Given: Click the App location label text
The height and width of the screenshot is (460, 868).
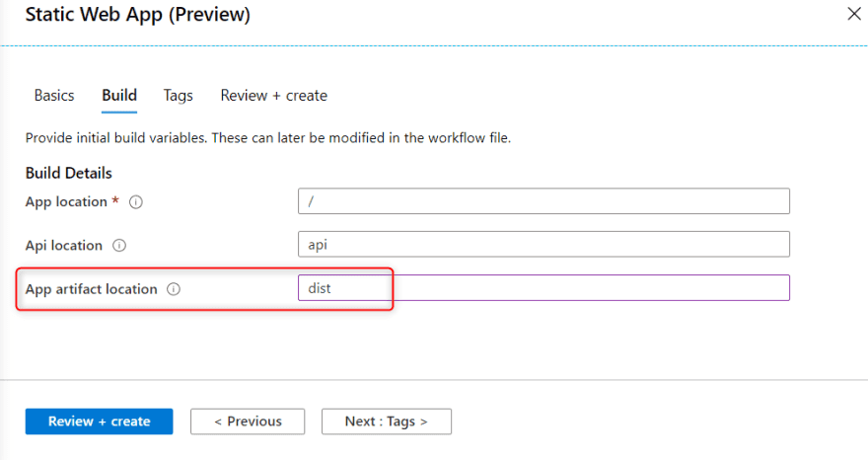Looking at the screenshot, I should click(x=66, y=201).
